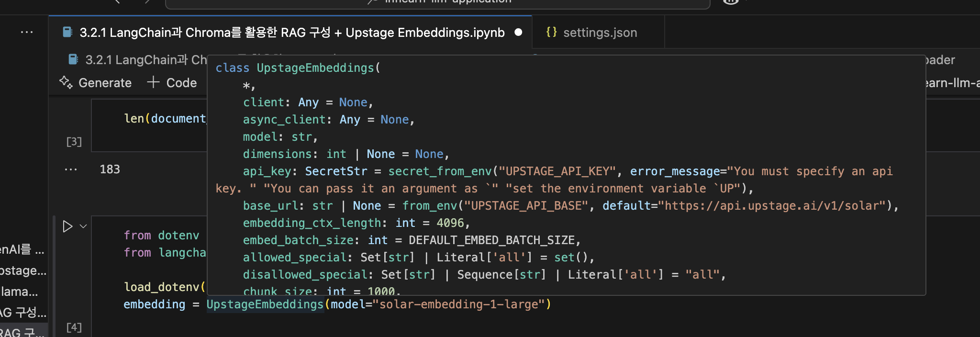Click the breadcrumb notebook icon

(x=73, y=59)
